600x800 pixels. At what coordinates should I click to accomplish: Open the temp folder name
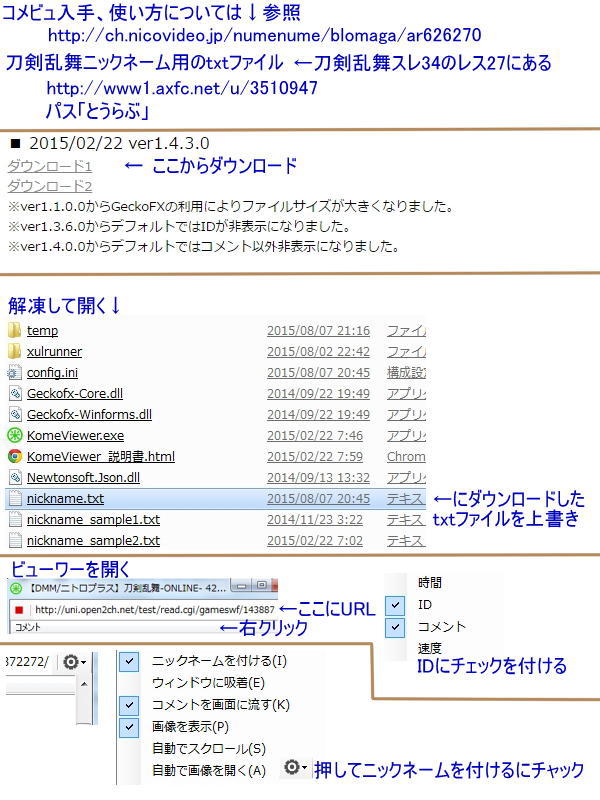(42, 331)
